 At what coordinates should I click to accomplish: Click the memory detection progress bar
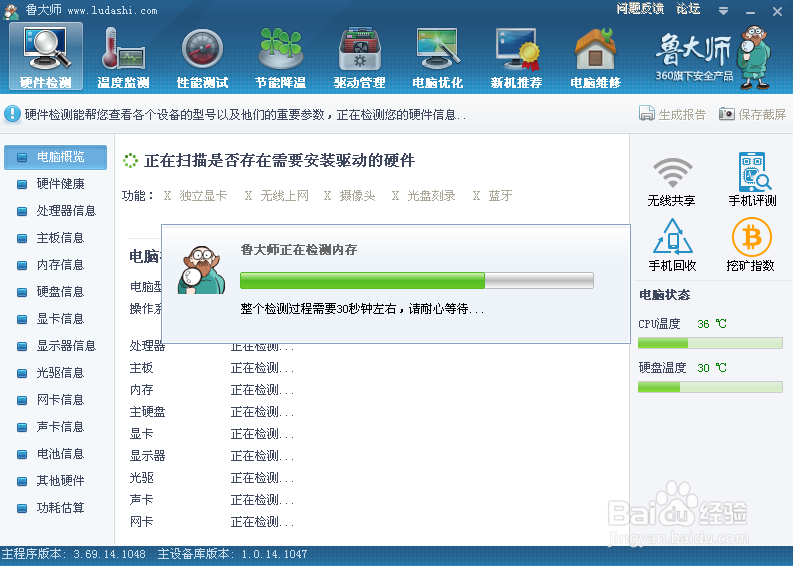tap(417, 281)
